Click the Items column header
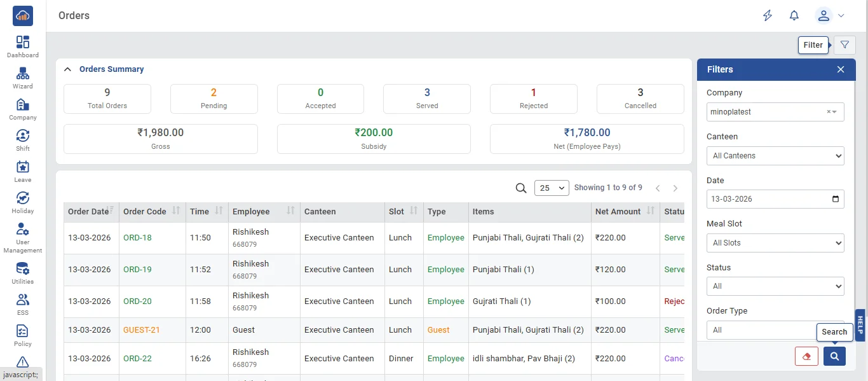This screenshot has height=381, width=868. tap(530, 212)
